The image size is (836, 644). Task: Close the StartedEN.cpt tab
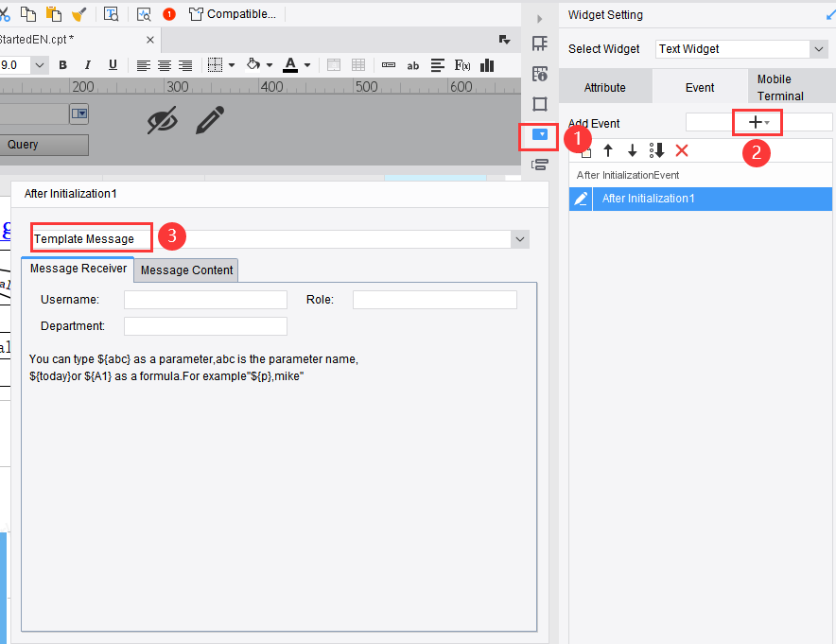coord(150,40)
